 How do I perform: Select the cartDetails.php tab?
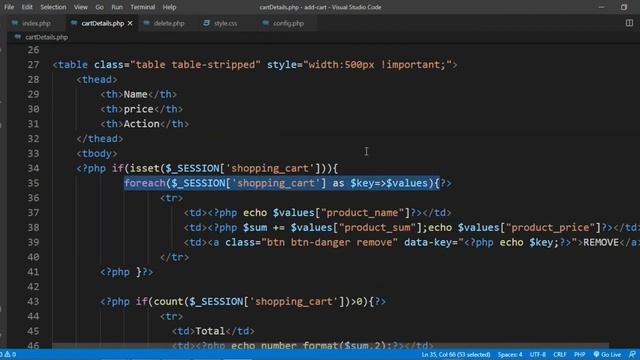(102, 23)
